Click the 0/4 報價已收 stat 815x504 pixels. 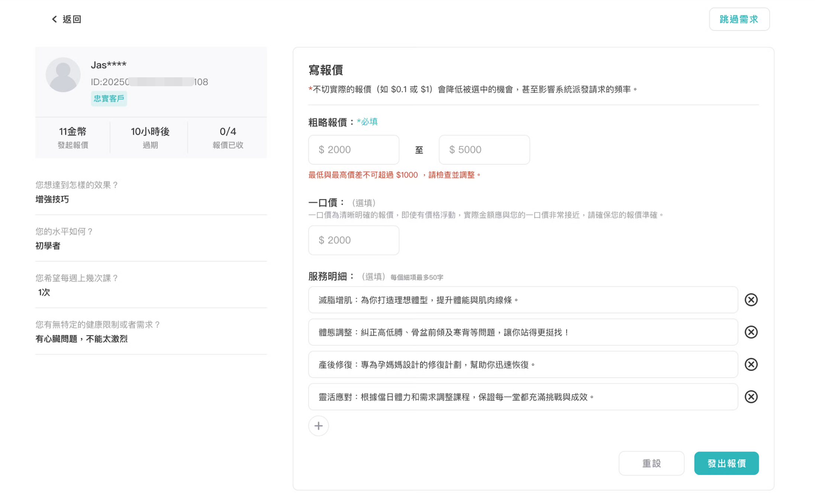tap(228, 138)
